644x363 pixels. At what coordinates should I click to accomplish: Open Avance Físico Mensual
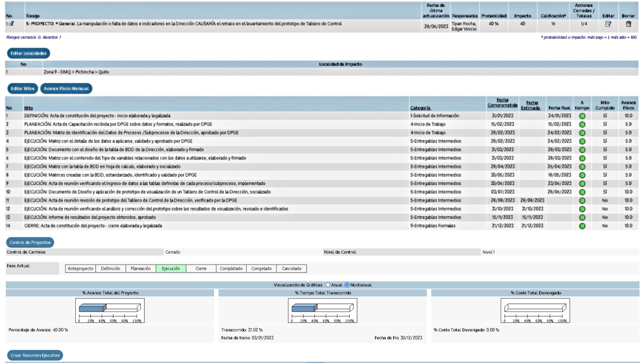[66, 89]
